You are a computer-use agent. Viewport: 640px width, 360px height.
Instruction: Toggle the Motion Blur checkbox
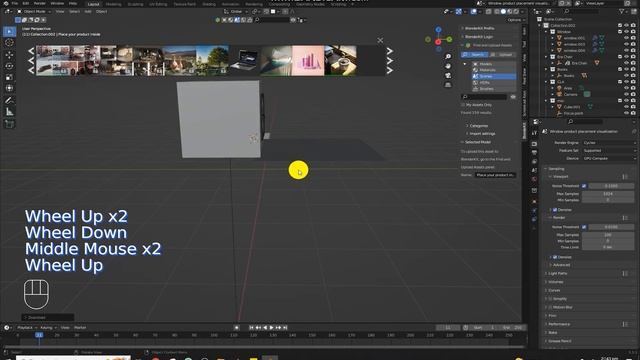pyautogui.click(x=550, y=307)
